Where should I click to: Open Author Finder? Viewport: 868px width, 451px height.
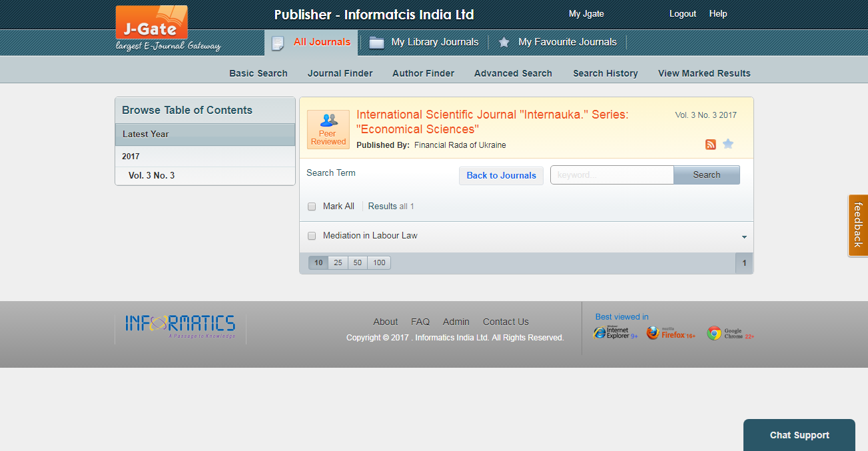424,73
